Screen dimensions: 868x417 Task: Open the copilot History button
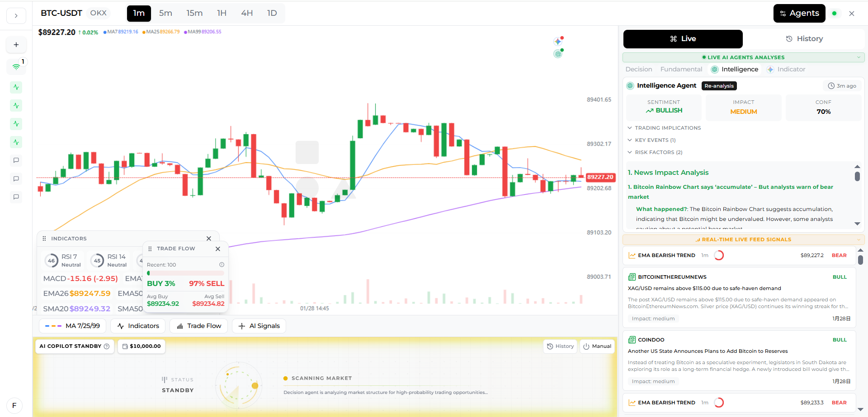coord(560,347)
